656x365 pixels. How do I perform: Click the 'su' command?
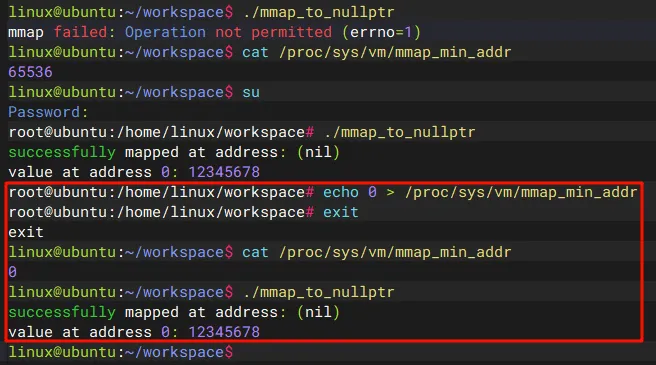pos(251,92)
